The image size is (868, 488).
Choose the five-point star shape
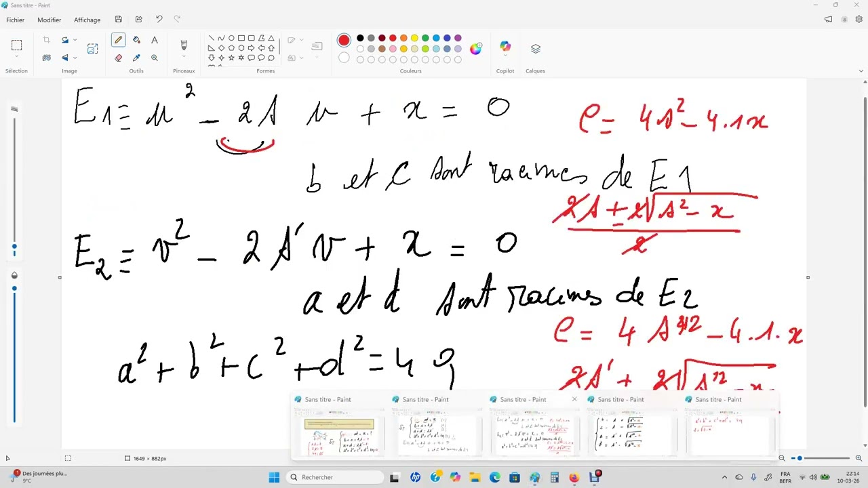[x=231, y=58]
